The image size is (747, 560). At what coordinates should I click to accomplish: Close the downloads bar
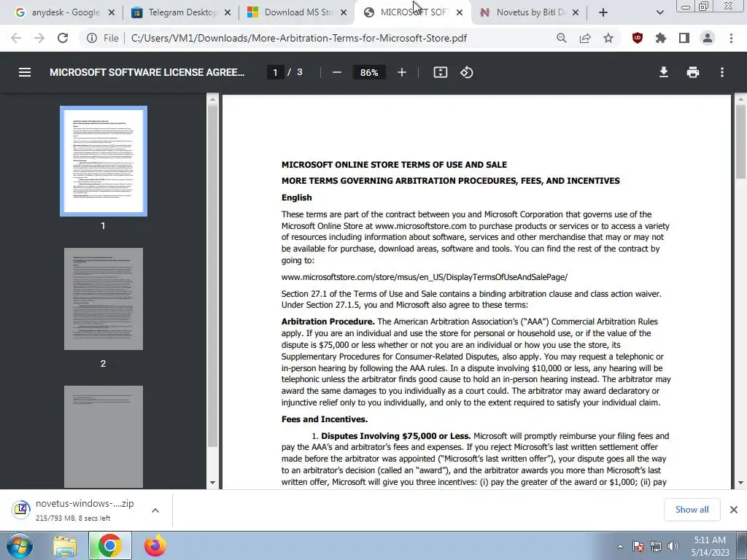pos(734,510)
